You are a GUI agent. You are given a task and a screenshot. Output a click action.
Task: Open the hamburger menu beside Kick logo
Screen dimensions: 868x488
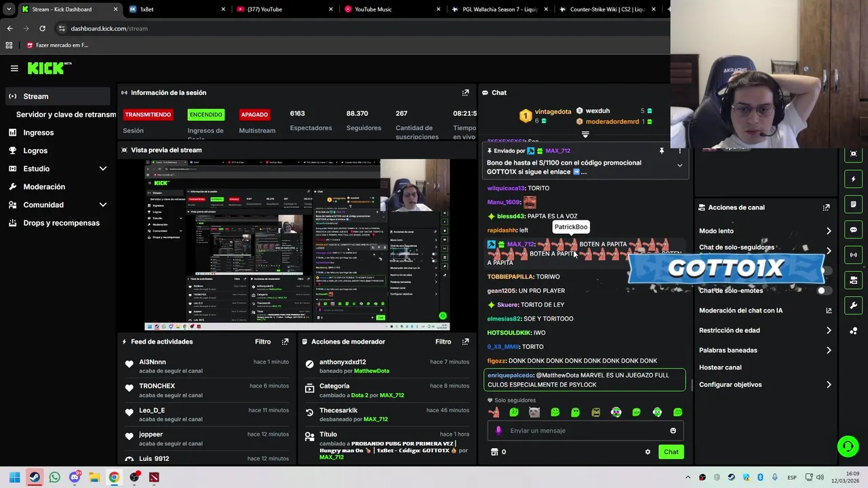click(14, 68)
